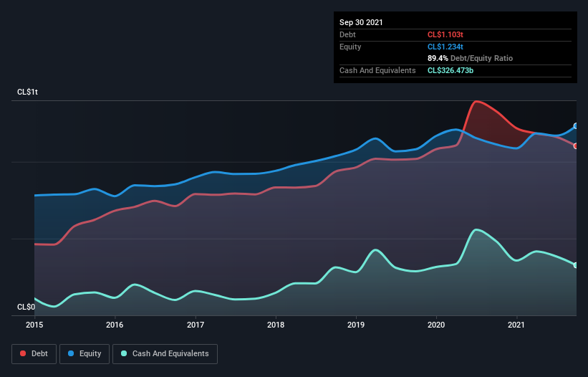Click the Debt endpoint marker at Sep 2021

click(576, 146)
